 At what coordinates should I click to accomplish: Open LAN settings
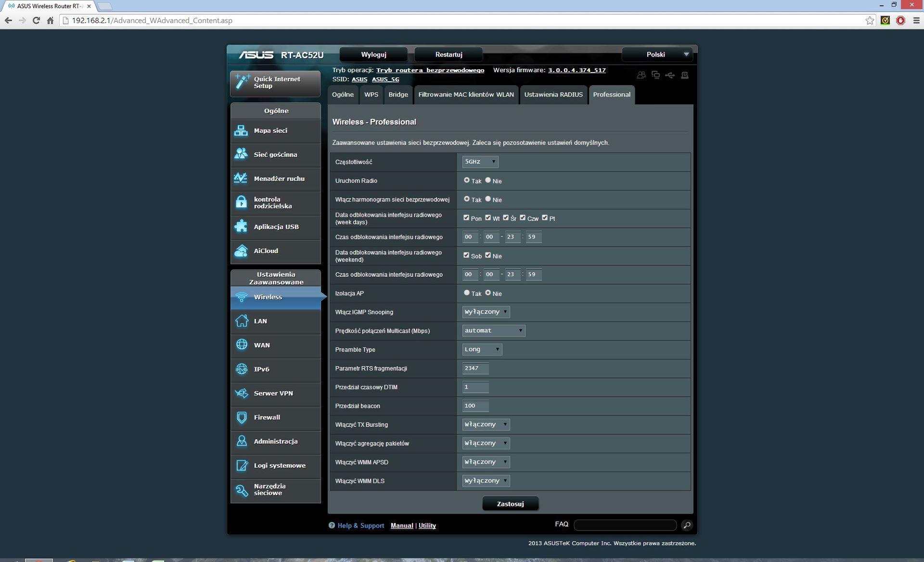coord(275,321)
